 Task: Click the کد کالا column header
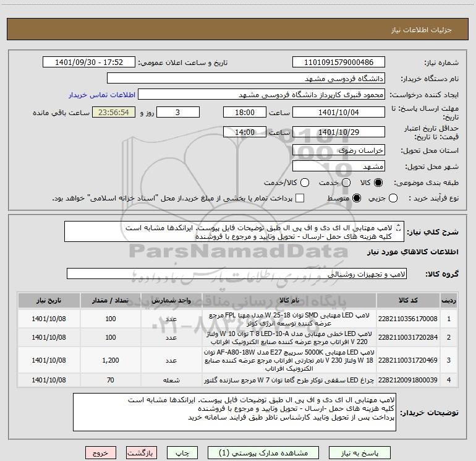point(408,301)
